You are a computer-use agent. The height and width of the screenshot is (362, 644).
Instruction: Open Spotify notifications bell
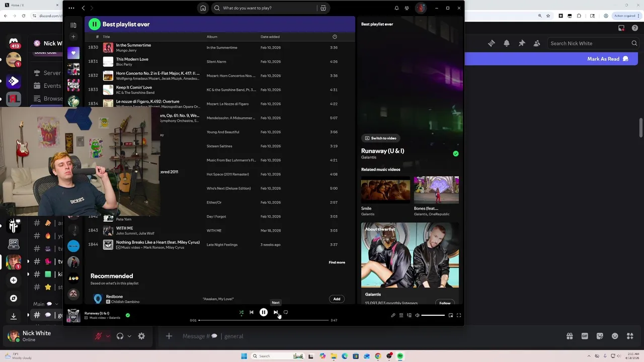[396, 8]
